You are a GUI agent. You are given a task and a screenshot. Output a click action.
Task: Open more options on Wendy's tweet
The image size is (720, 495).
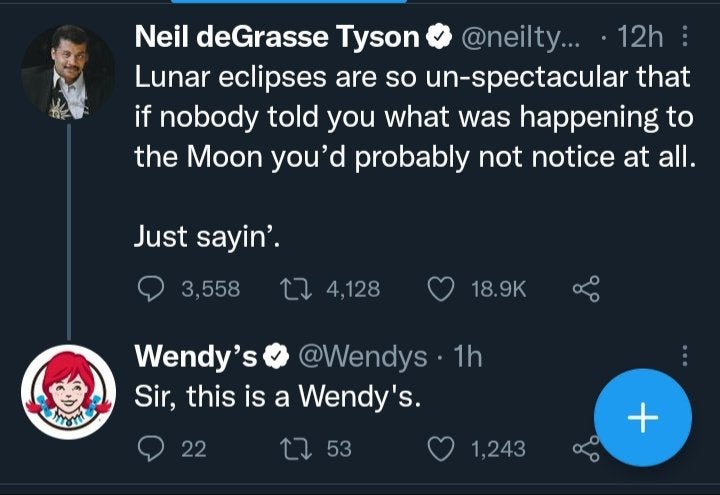click(684, 356)
